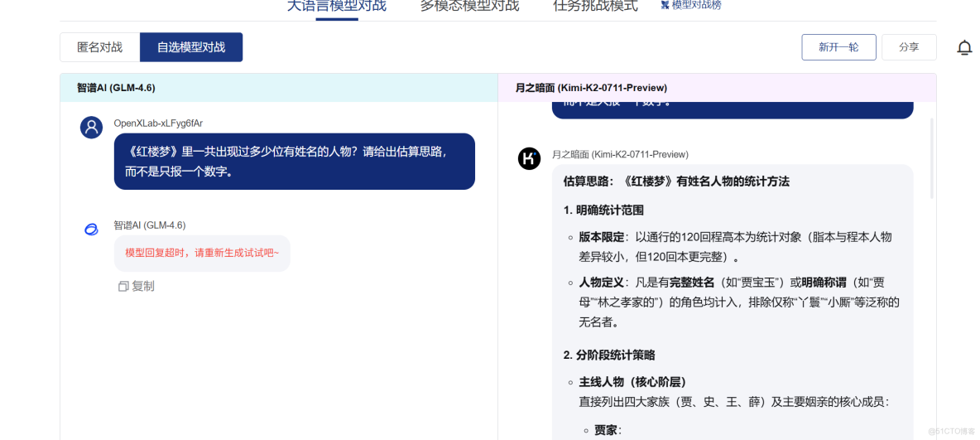The width and height of the screenshot is (980, 440).
Task: Click the 智谱AI (GLM-4.6) panel header
Action: click(279, 88)
